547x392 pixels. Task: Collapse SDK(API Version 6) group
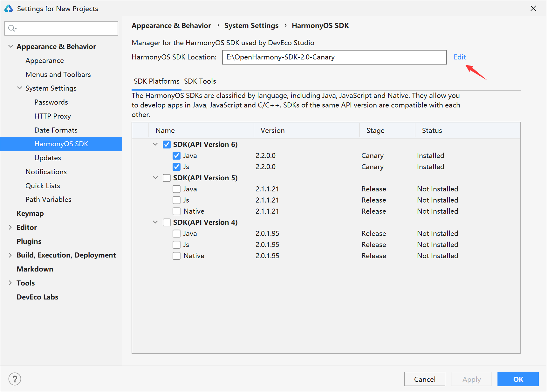tap(155, 144)
